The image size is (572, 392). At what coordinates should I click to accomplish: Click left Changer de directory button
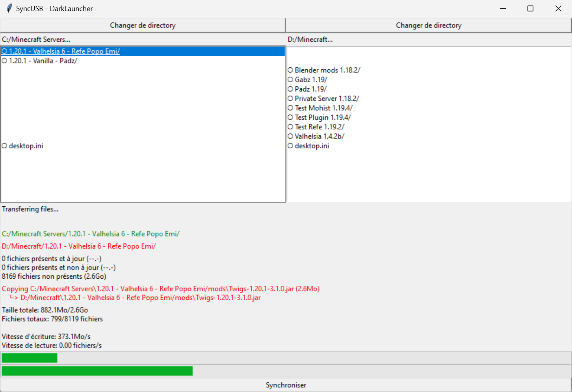click(x=143, y=25)
